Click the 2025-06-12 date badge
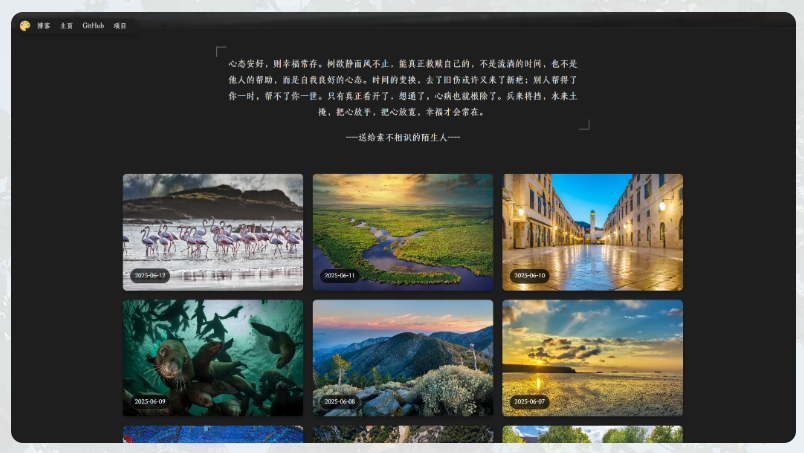Screen dimensions: 804x453 click(x=150, y=275)
